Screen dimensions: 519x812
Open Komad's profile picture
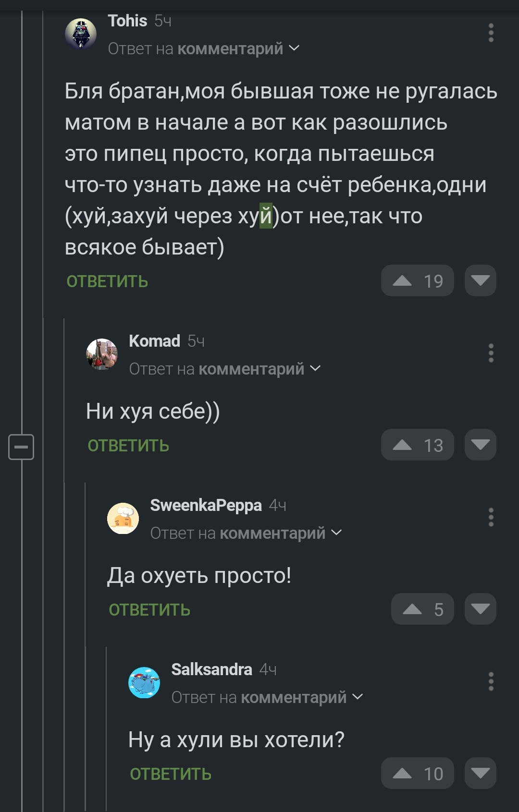pos(102,354)
